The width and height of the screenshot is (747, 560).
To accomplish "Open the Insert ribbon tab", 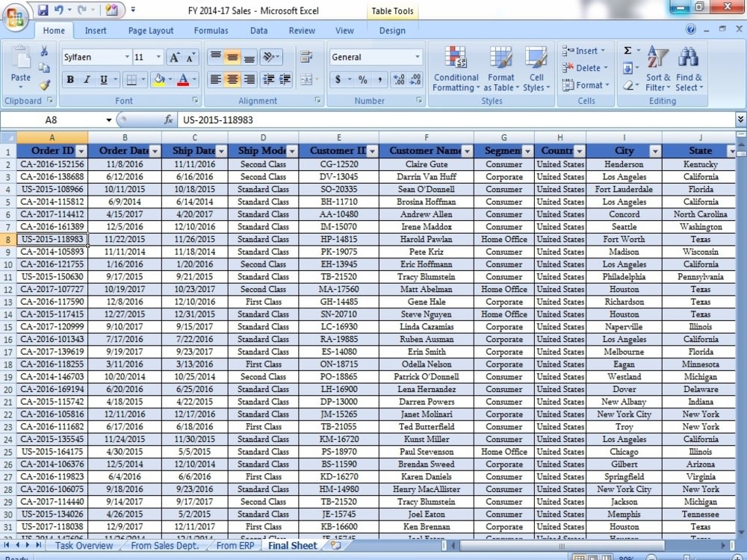I will [x=96, y=31].
